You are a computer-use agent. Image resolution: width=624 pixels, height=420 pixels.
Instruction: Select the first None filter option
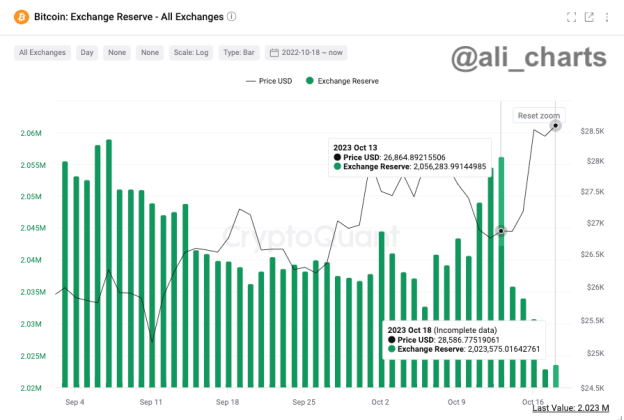click(x=117, y=52)
